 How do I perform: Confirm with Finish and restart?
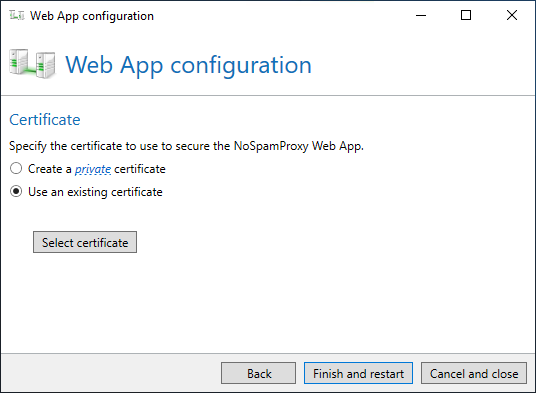point(358,373)
